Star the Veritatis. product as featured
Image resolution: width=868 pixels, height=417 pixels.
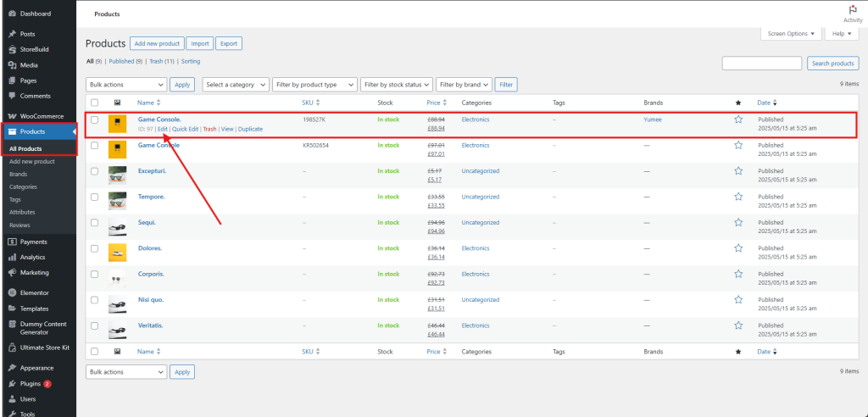pos(738,325)
